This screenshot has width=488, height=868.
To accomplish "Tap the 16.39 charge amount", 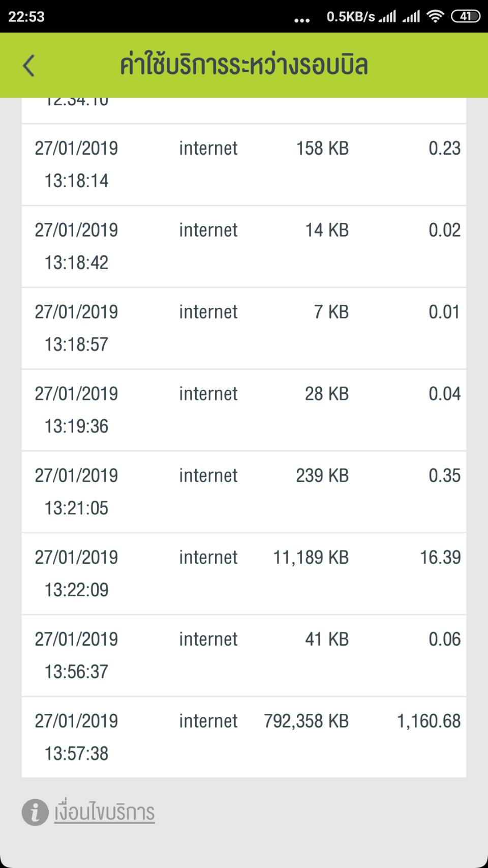I will [440, 558].
